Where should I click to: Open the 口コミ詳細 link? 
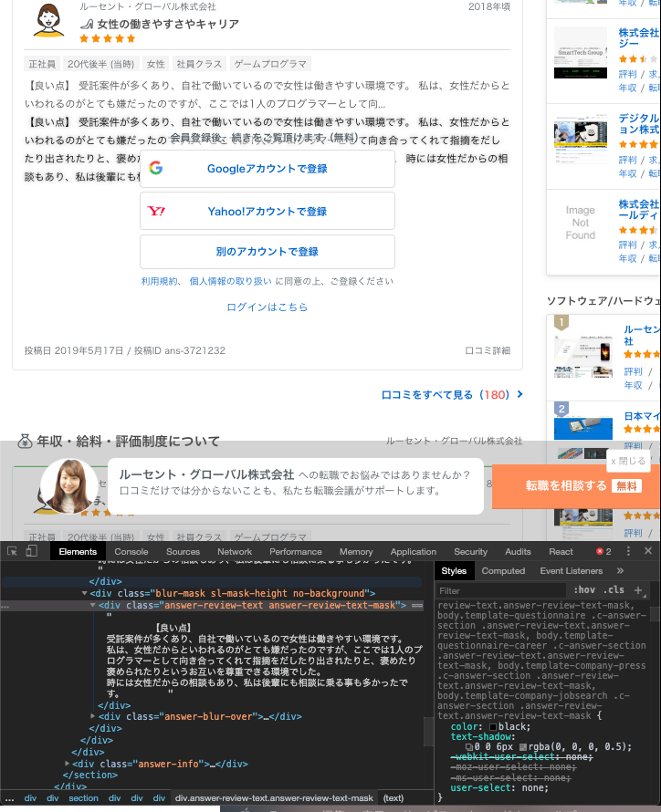[488, 350]
